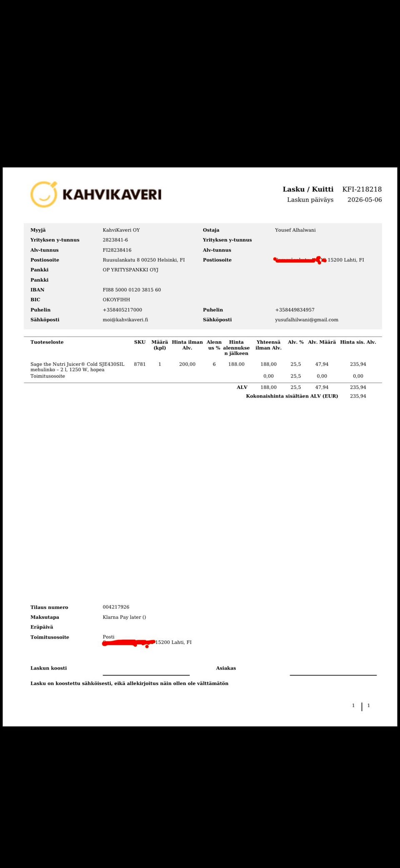The height and width of the screenshot is (868, 400).
Task: Select the product description Sage the Nutri Juicer
Action: point(77,367)
